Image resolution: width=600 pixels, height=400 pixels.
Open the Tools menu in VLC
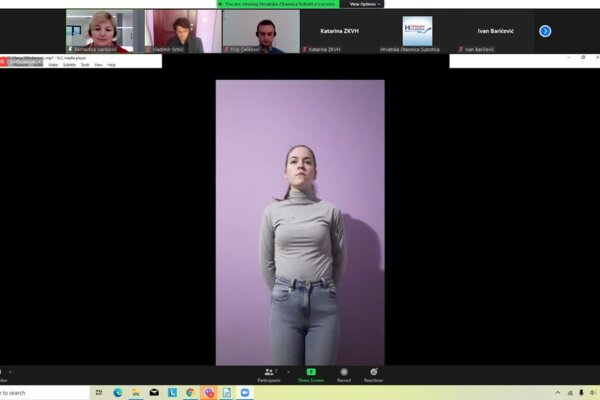(x=84, y=64)
